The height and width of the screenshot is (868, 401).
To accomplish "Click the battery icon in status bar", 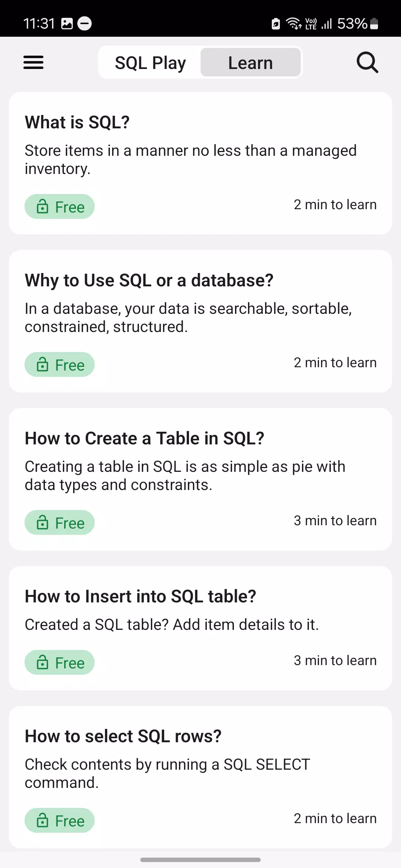I will (374, 24).
